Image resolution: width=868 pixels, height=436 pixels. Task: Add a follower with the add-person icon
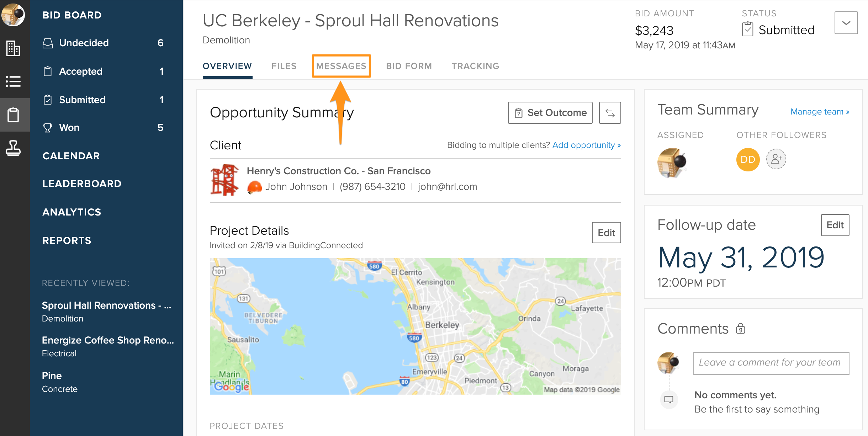[x=776, y=159]
